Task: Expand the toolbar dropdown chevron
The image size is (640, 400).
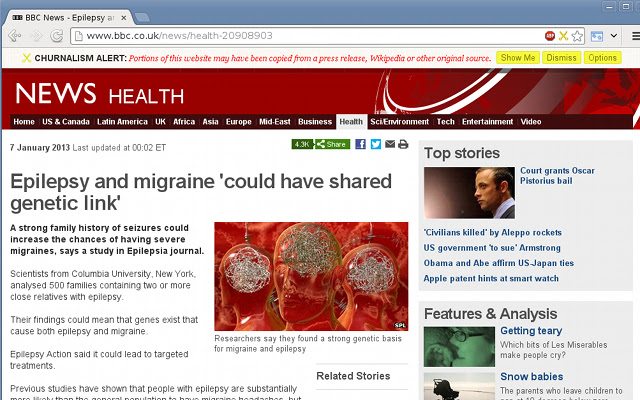Action: (x=613, y=36)
